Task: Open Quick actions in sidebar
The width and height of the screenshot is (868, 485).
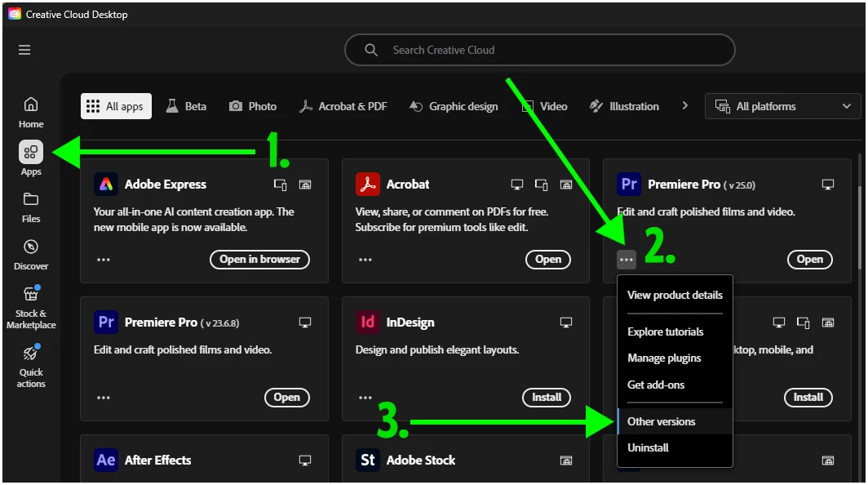Action: tap(31, 366)
